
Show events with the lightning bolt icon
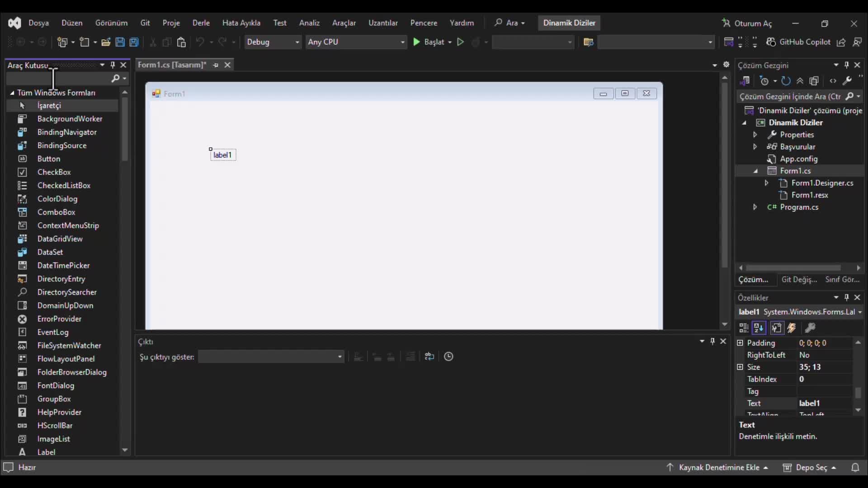coord(792,328)
